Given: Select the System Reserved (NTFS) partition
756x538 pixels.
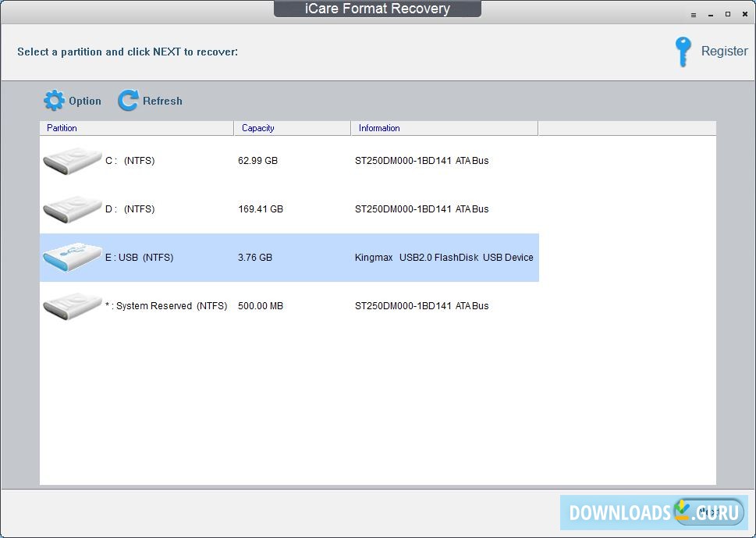Looking at the screenshot, I should (x=289, y=306).
